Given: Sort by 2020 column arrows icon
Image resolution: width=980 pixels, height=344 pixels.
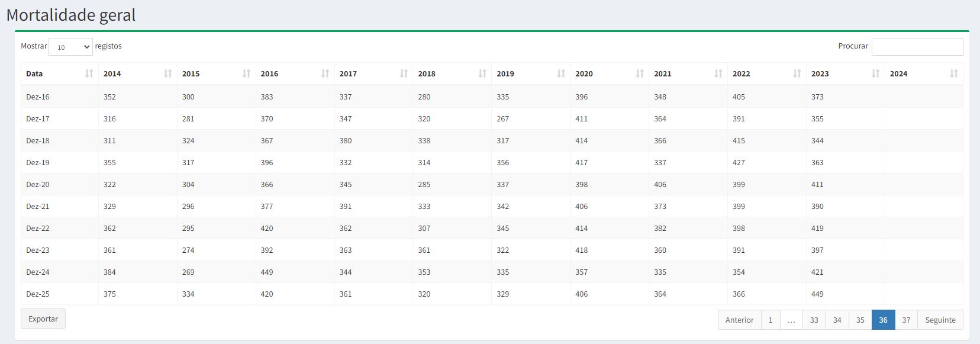Looking at the screenshot, I should tap(640, 73).
